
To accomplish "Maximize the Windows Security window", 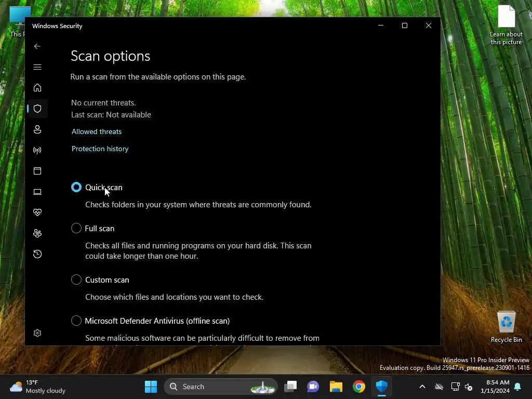I will coord(404,25).
